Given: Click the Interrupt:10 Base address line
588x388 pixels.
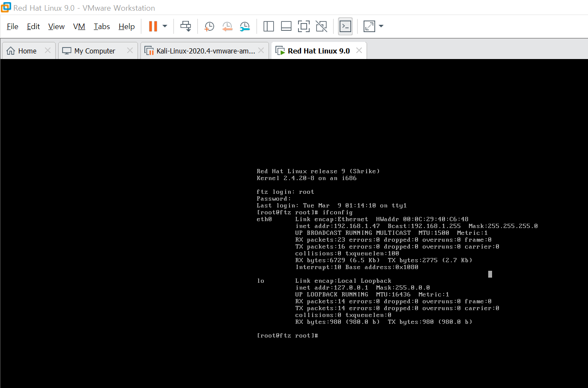Looking at the screenshot, I should 357,267.
